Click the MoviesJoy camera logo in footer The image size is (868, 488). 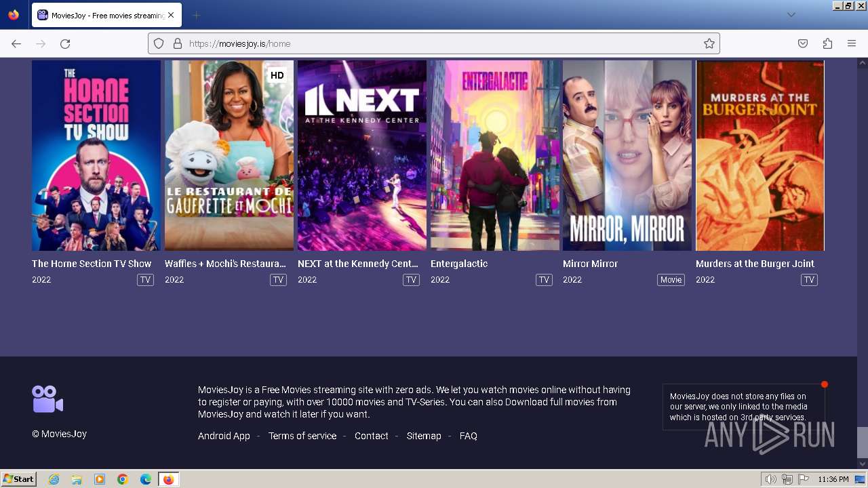click(x=47, y=399)
